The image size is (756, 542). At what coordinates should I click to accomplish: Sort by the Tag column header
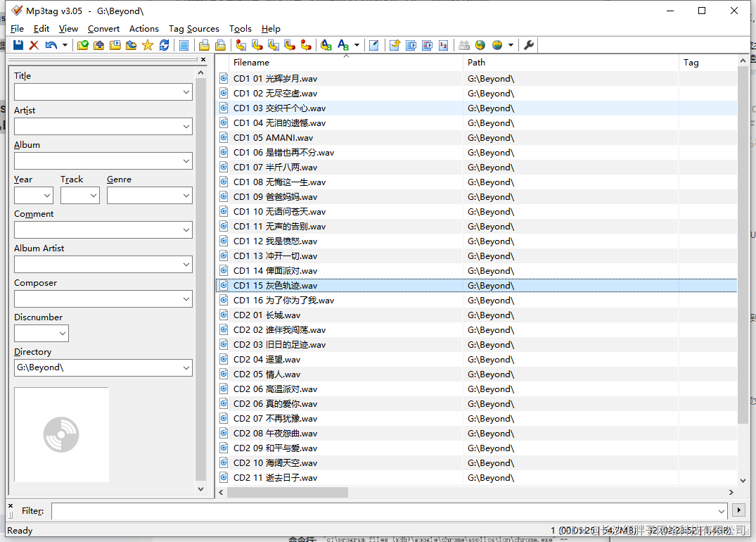[707, 62]
